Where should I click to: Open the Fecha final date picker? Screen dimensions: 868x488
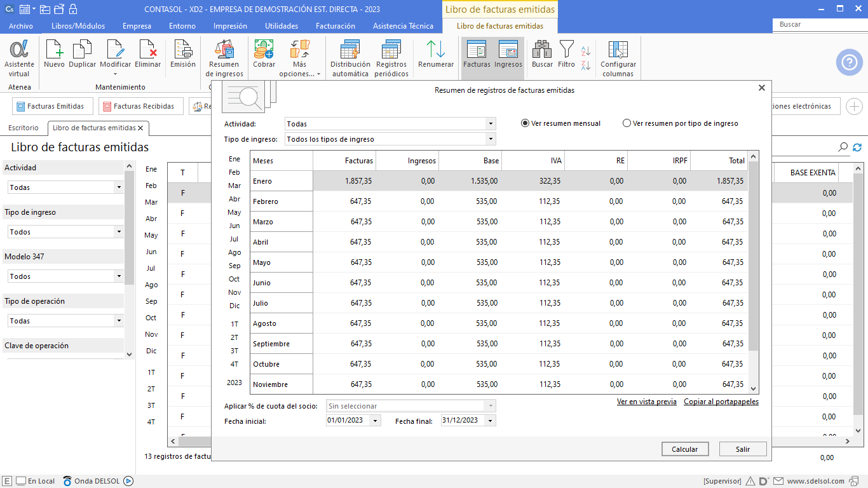coord(490,421)
